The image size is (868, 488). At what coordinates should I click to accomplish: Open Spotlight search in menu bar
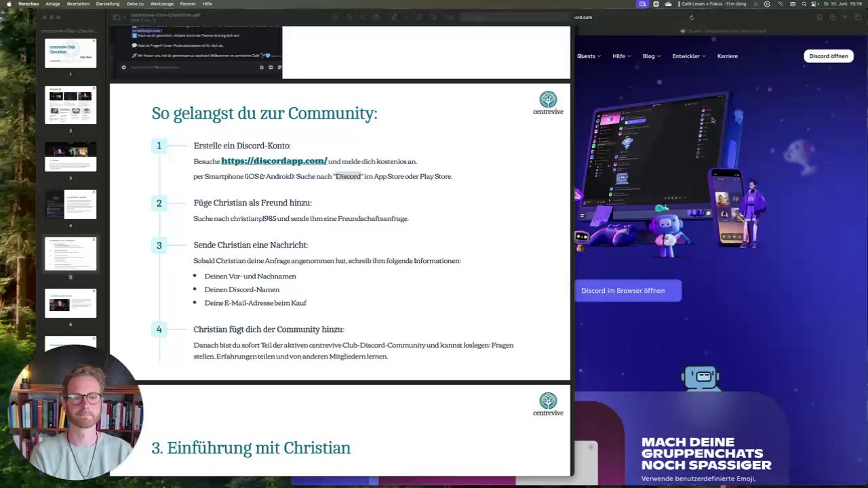[x=804, y=4]
